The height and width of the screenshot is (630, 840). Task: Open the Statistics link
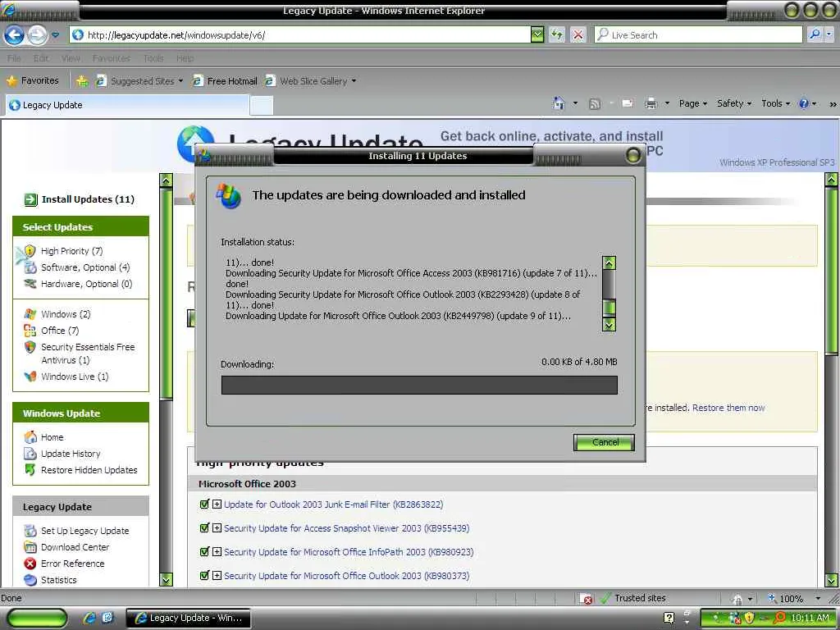pos(58,580)
